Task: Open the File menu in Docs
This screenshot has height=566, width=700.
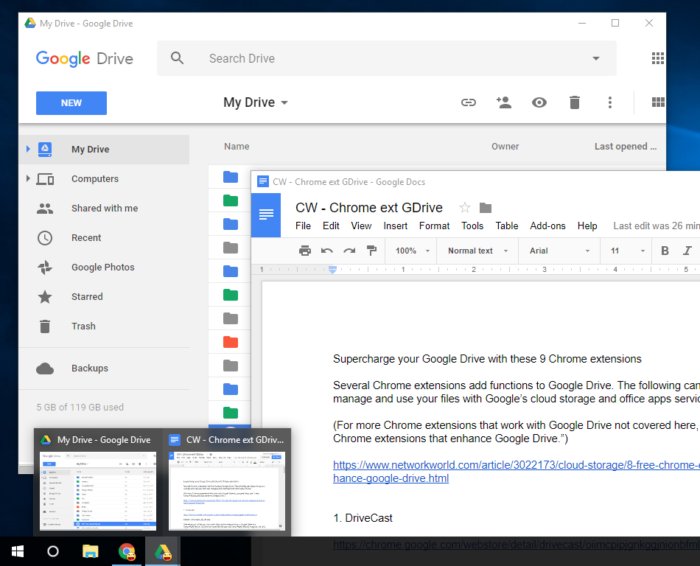Action: [x=303, y=226]
